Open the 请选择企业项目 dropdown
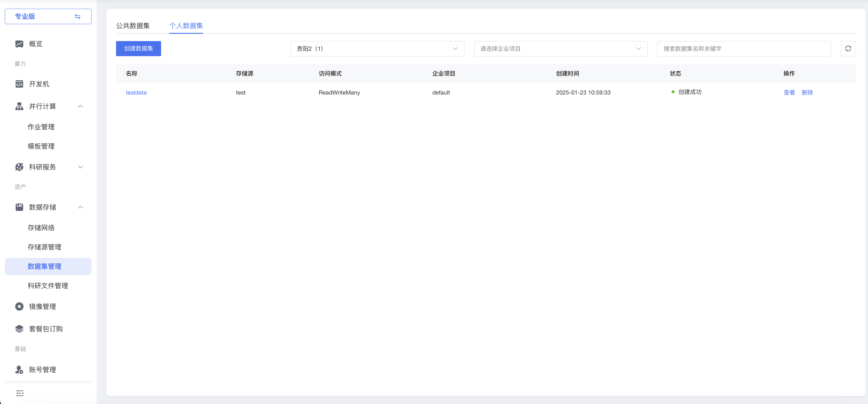 pyautogui.click(x=561, y=49)
